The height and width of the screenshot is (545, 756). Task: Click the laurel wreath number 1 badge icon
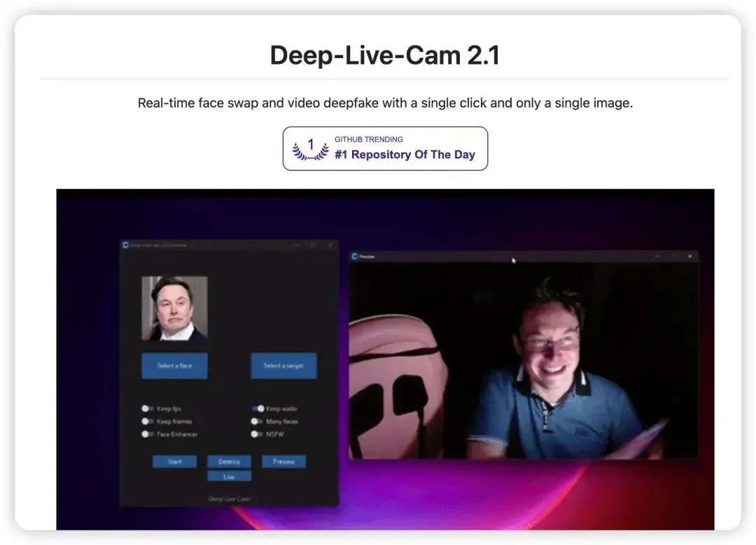coord(311,149)
